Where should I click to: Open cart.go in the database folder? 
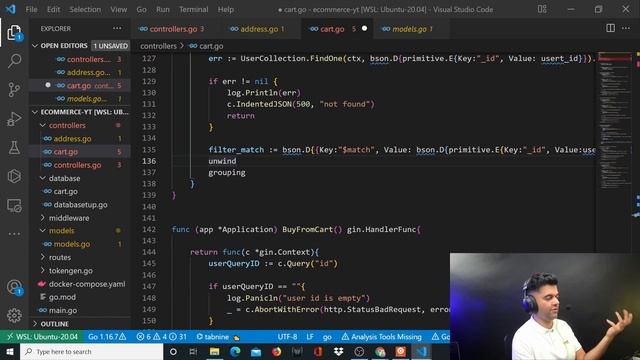tap(80, 191)
